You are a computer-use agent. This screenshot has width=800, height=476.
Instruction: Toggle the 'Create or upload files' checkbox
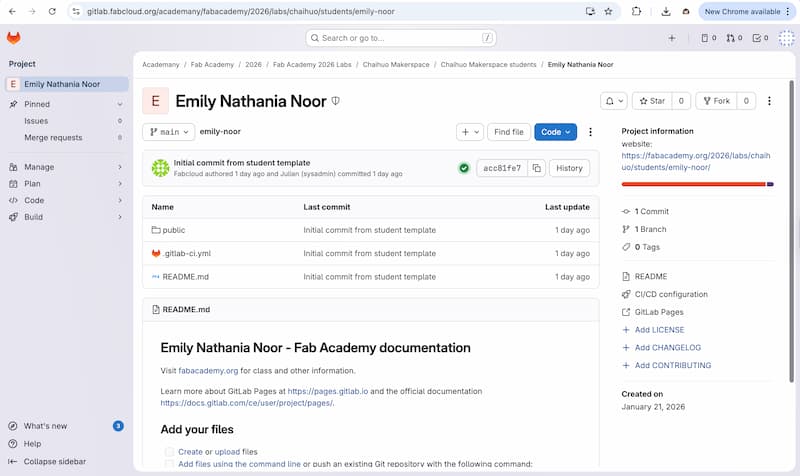click(x=169, y=452)
